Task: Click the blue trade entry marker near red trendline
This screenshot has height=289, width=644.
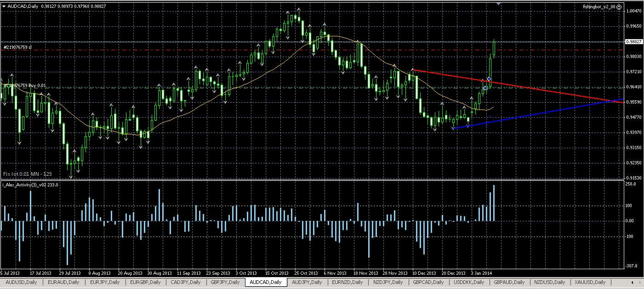Action: pos(488,79)
